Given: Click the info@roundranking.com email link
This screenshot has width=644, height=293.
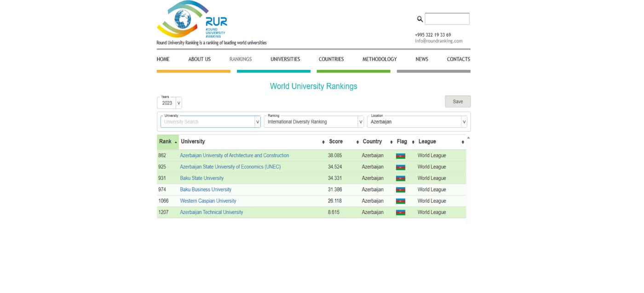Looking at the screenshot, I should 438,41.
